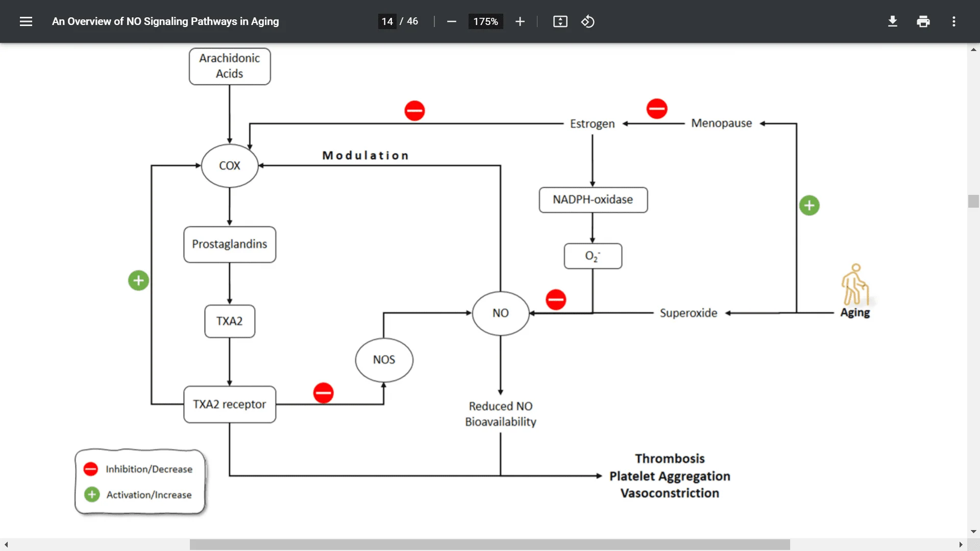Click the hamburger menu icon top-left
The image size is (980, 551).
pyautogui.click(x=26, y=21)
